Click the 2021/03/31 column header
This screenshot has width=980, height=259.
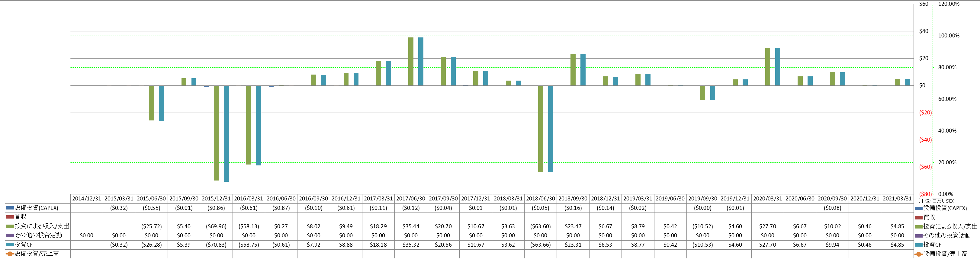point(897,199)
